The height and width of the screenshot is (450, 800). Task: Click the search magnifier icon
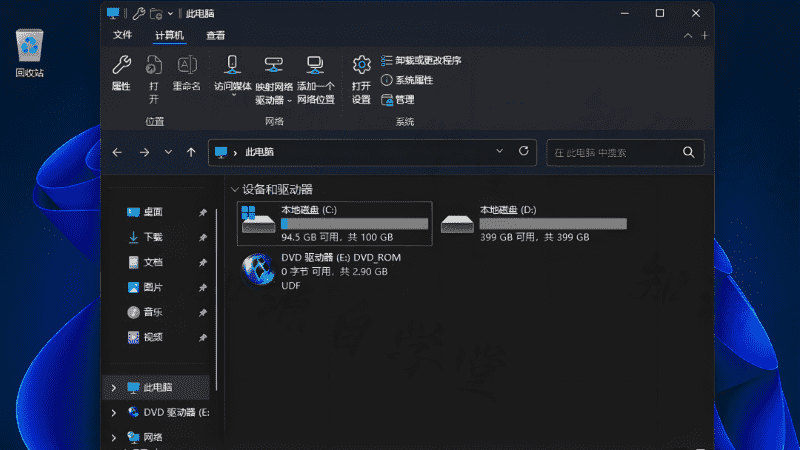[689, 152]
